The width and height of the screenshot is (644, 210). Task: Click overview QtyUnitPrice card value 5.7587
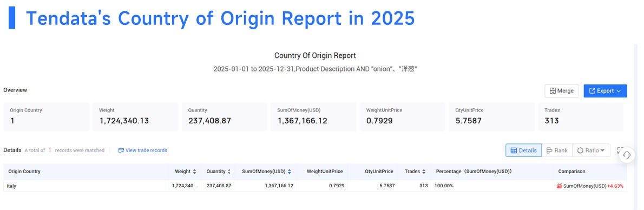(468, 121)
